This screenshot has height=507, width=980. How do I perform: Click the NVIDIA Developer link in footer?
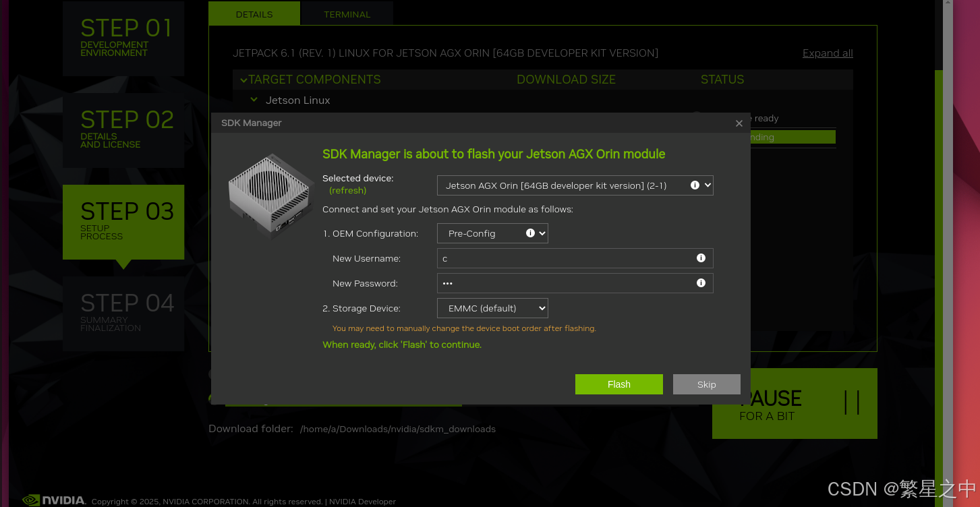362,502
